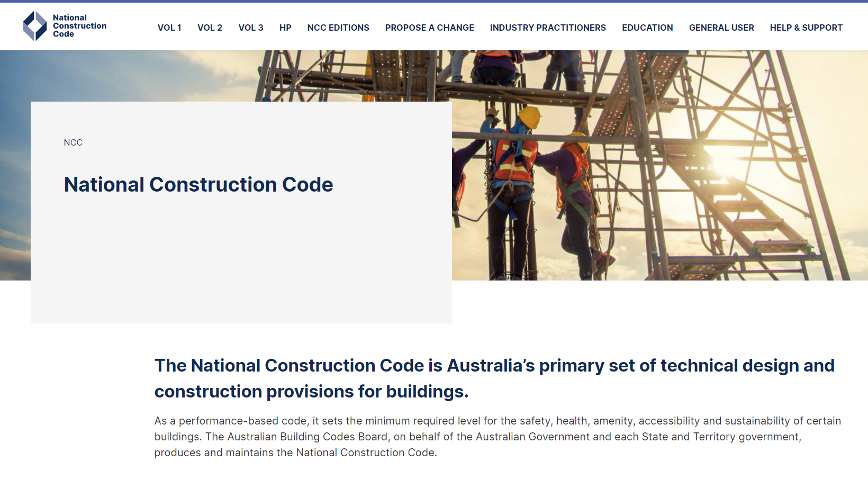Open the VOL 2 menu item
The image size is (868, 488).
210,28
